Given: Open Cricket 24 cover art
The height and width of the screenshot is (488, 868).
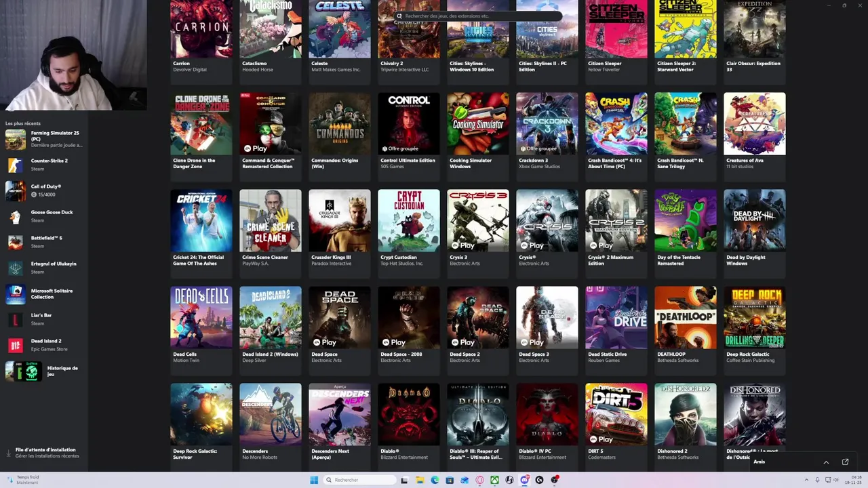Looking at the screenshot, I should (201, 220).
